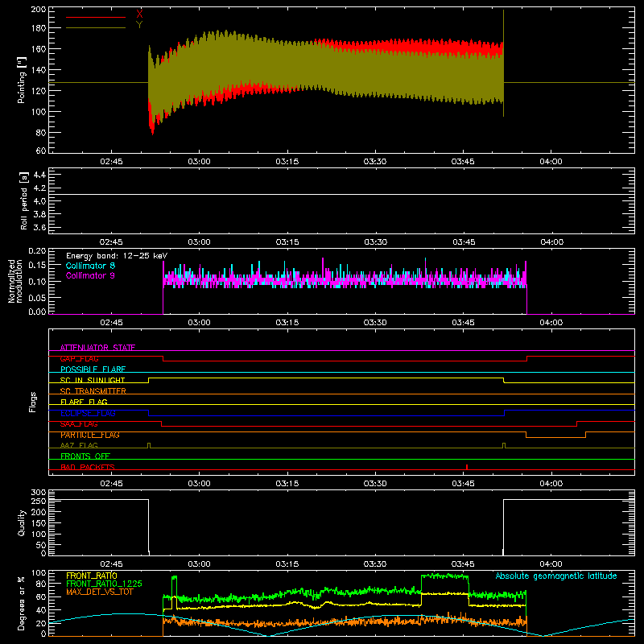This screenshot has width=644, height=644.
Task: Click the 150 tick on Quality axis
Action: pyautogui.click(x=39, y=523)
